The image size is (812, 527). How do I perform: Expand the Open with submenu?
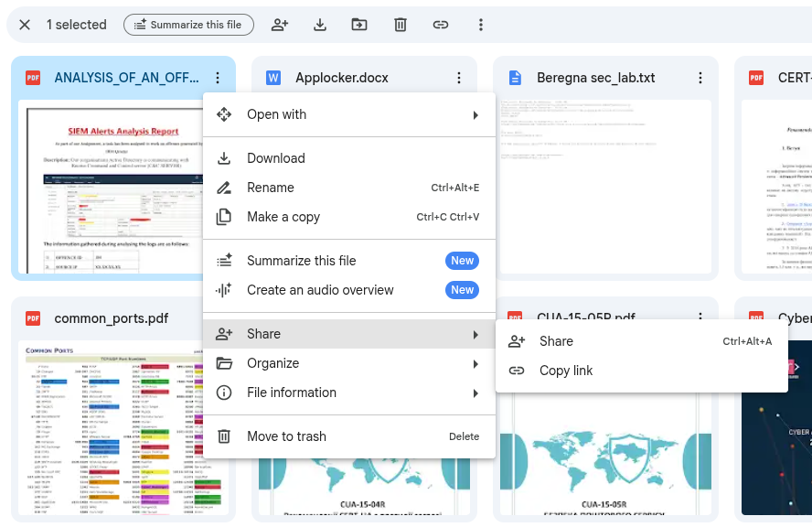click(x=348, y=114)
